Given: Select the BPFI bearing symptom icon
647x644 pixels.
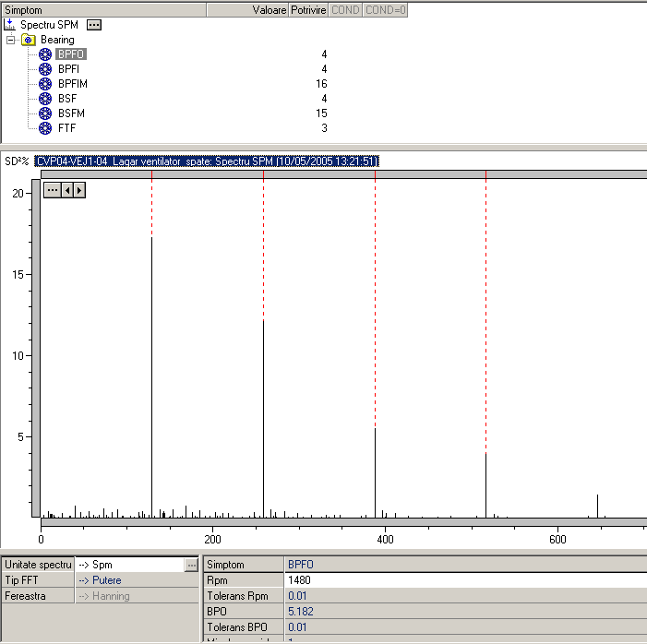Looking at the screenshot, I should click(x=45, y=69).
